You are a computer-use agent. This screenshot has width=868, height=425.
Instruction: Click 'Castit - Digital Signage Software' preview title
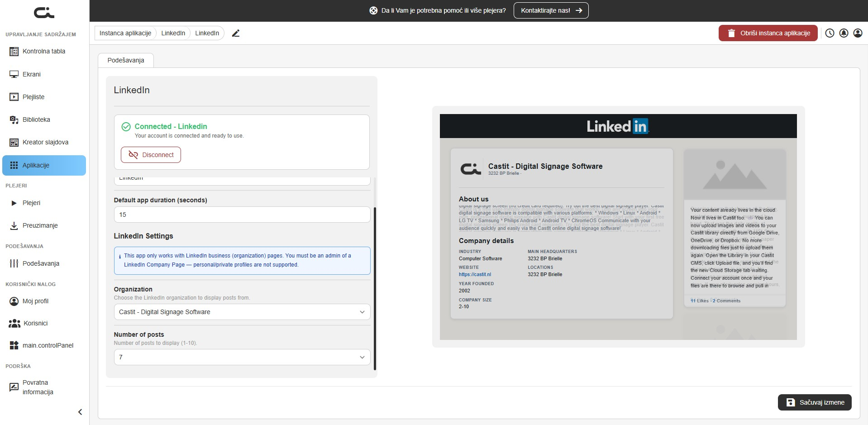point(545,166)
